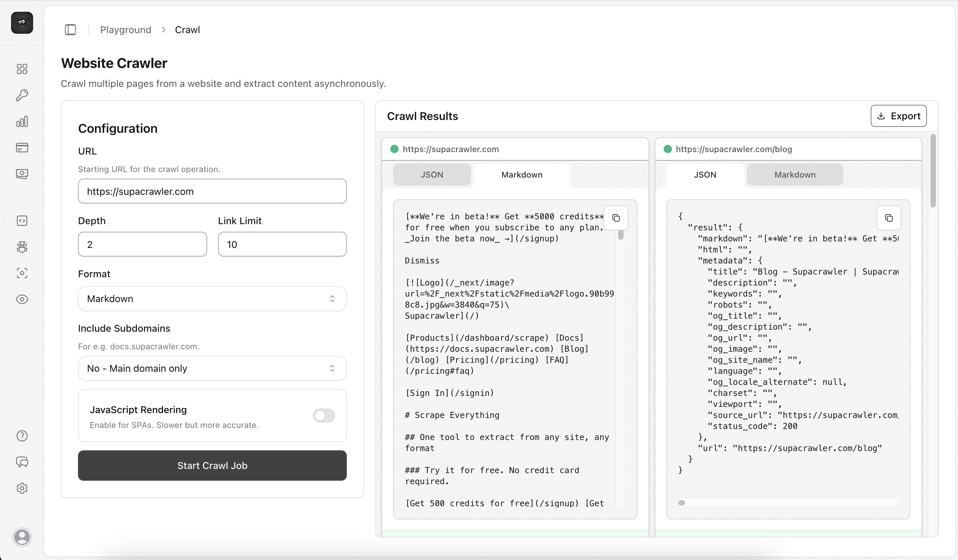Image resolution: width=958 pixels, height=560 pixels.
Task: Click the Crawl breadcrumb
Action: [187, 30]
